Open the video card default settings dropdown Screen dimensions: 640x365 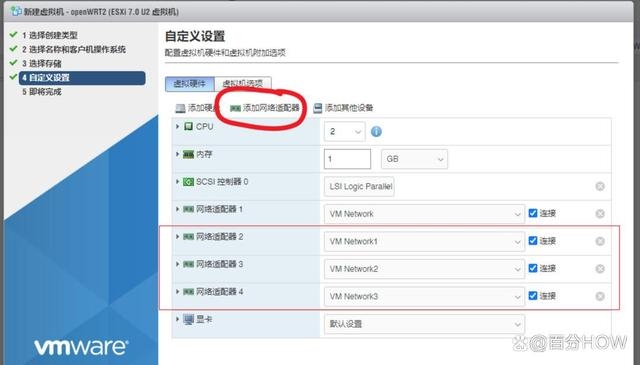pos(424,324)
